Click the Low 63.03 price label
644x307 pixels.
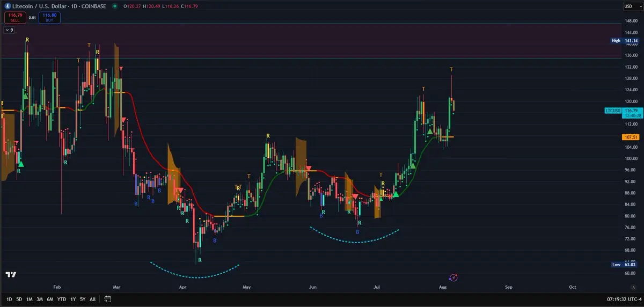(x=625, y=265)
